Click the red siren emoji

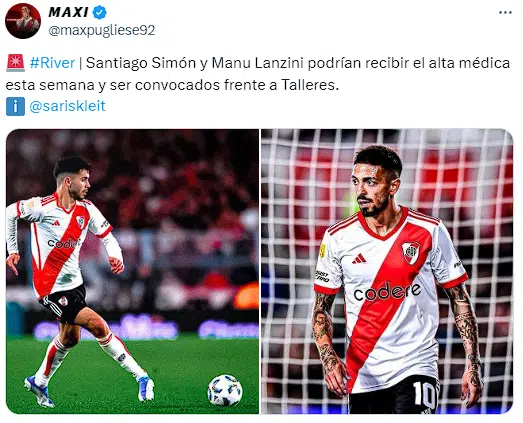click(15, 63)
